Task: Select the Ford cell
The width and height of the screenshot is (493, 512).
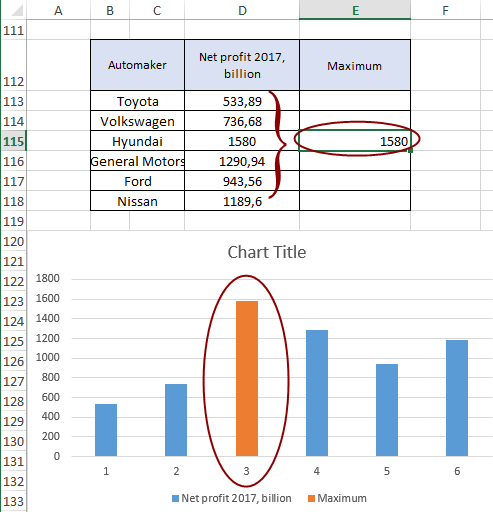Action: coord(137,181)
